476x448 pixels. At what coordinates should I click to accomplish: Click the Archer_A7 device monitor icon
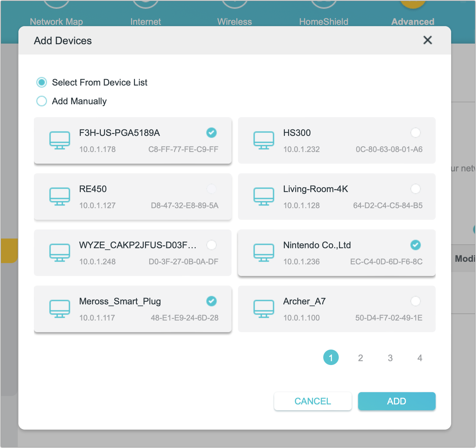264,309
